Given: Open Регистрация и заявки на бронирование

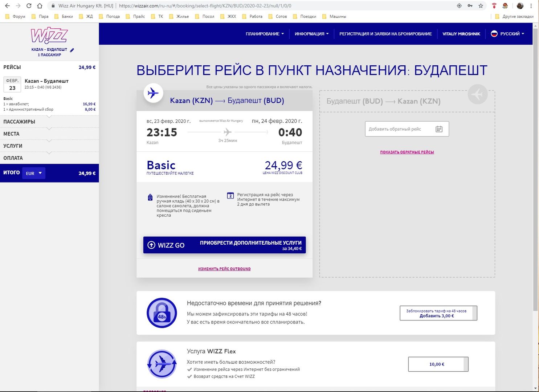Looking at the screenshot, I should 385,34.
